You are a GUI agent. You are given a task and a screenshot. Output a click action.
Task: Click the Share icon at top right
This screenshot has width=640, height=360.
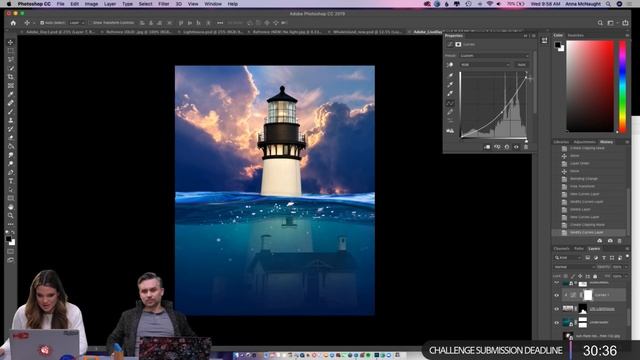coord(625,23)
